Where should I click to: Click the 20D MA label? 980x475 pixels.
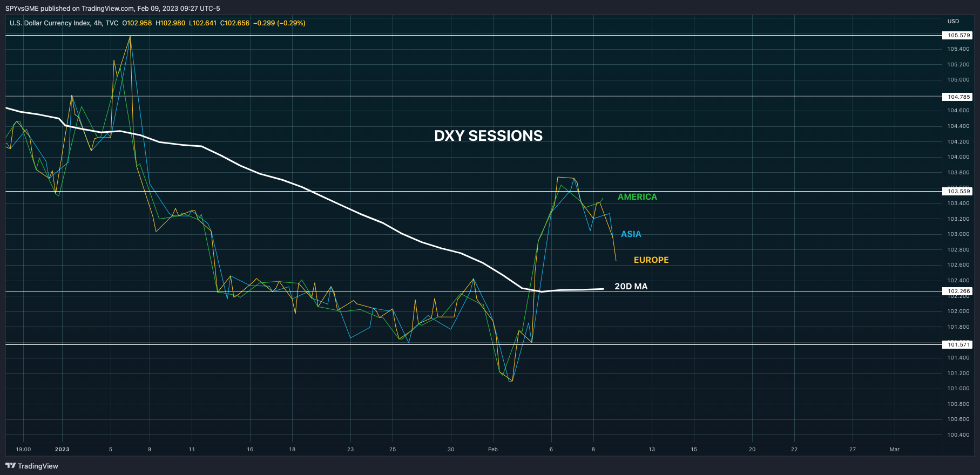[x=631, y=287]
